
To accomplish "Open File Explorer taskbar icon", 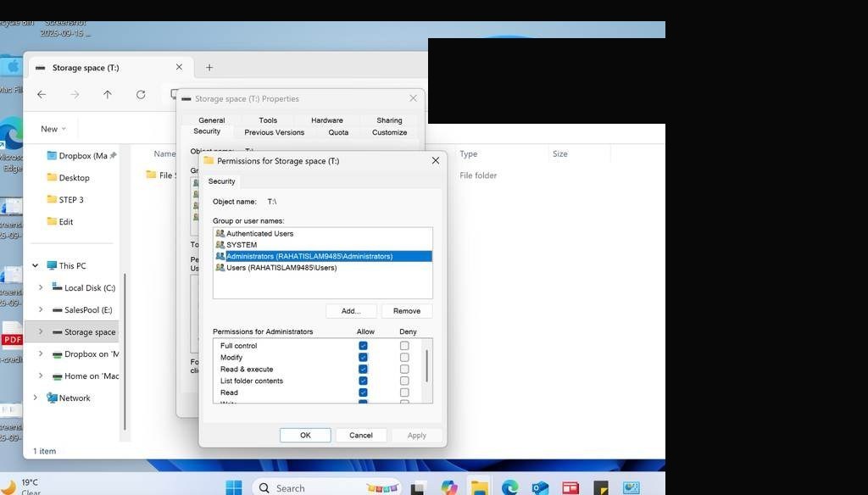I will pos(480,488).
